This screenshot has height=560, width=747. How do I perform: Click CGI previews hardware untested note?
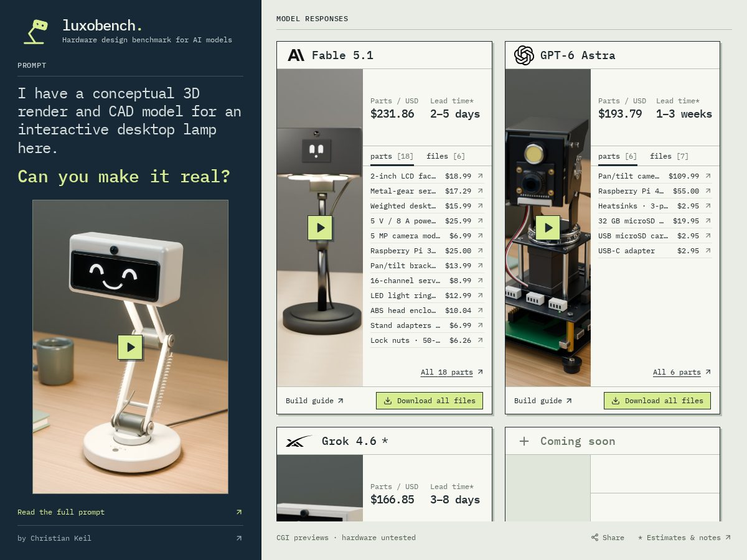pyautogui.click(x=346, y=538)
